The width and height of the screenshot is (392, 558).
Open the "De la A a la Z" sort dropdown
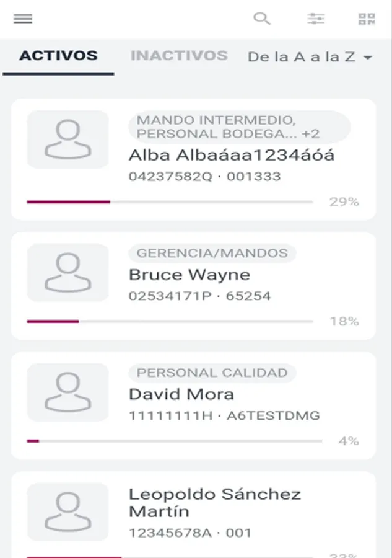302,57
